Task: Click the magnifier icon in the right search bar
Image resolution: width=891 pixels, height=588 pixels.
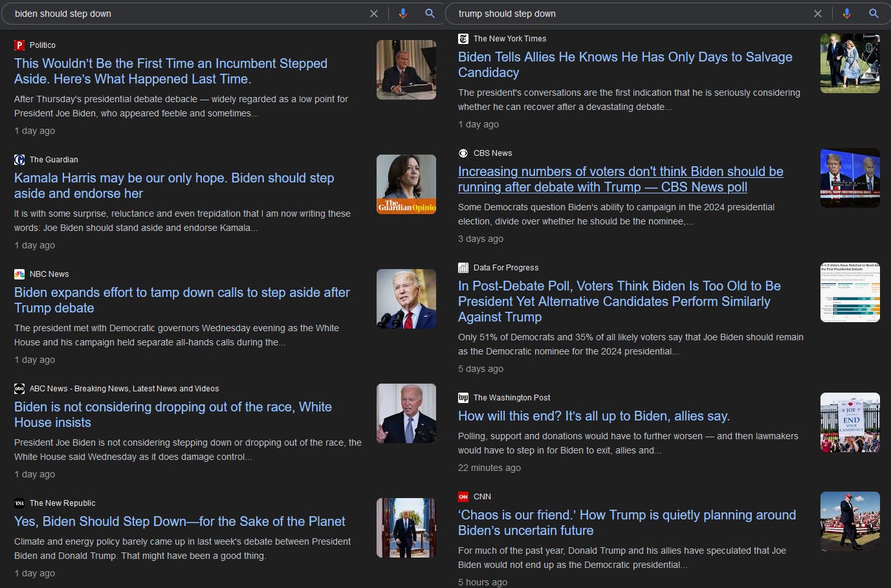Action: pyautogui.click(x=874, y=14)
